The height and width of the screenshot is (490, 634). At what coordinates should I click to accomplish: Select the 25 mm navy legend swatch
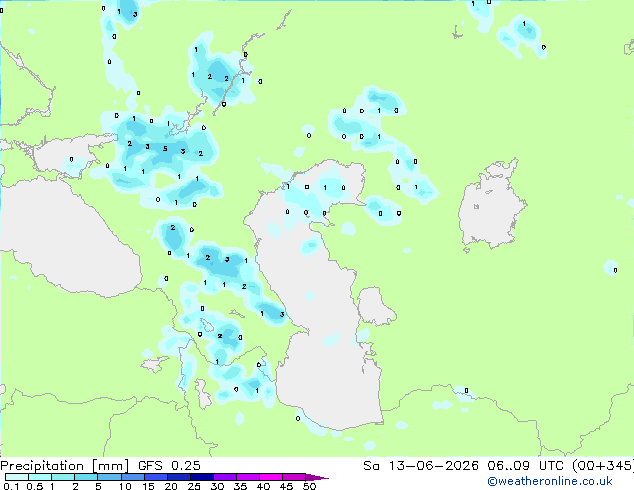click(x=201, y=477)
